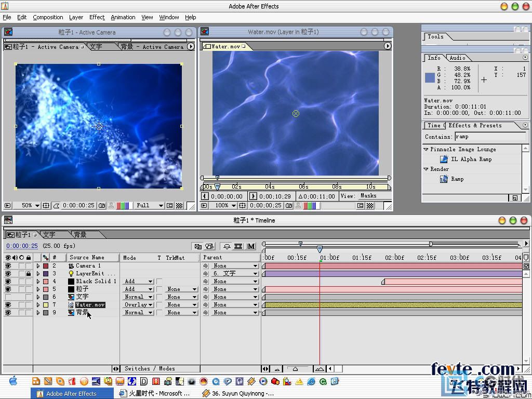
Task: Toggle Preserve Transparency checkbox for Black Solid 1
Action: 159,281
